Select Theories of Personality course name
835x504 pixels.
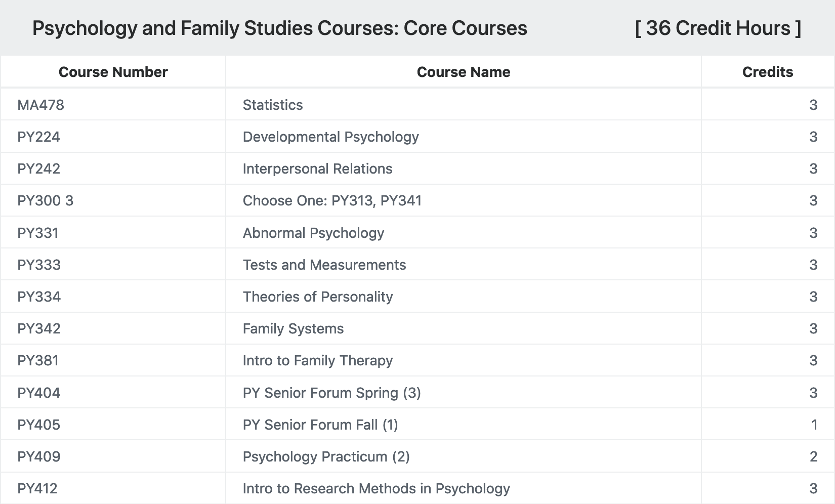coord(318,297)
